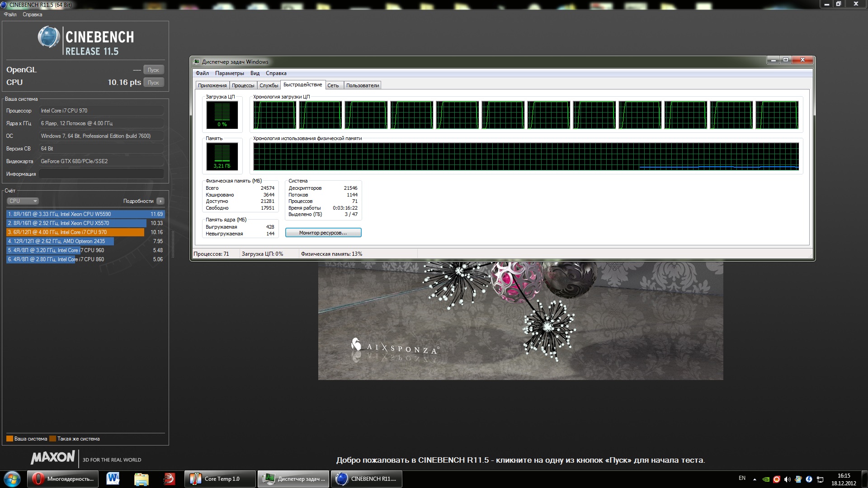Open Microsoft Word from the taskbar
The height and width of the screenshot is (488, 868).
coord(113,479)
